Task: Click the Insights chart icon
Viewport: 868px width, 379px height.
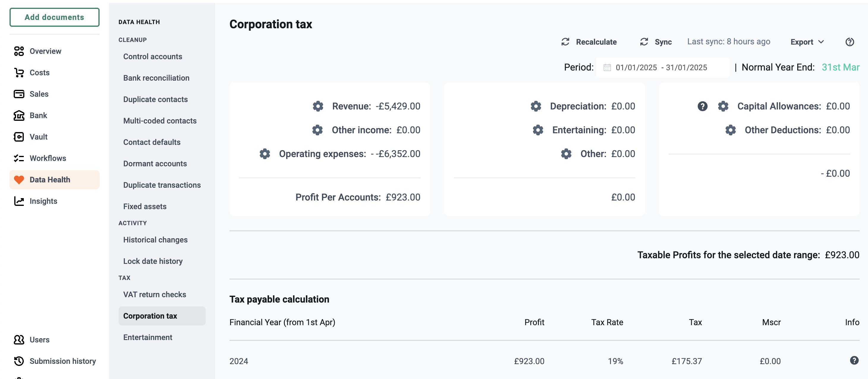Action: pos(19,201)
